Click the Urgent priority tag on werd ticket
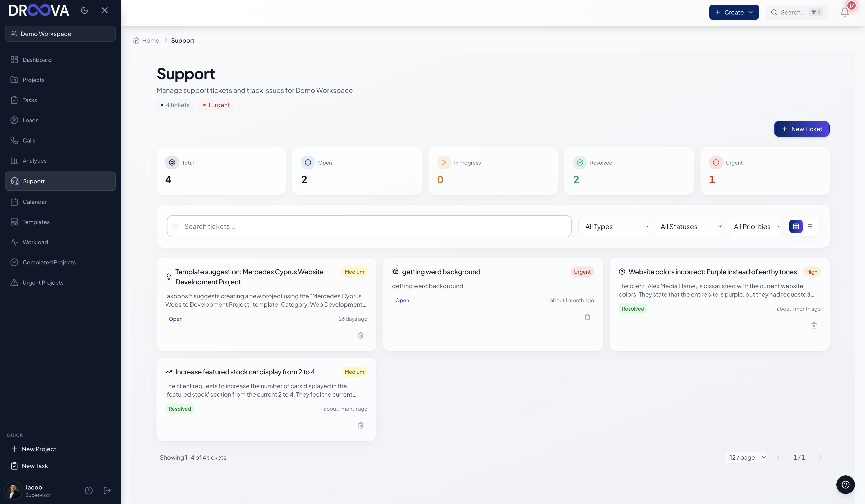This screenshot has height=504, width=865. (x=582, y=272)
